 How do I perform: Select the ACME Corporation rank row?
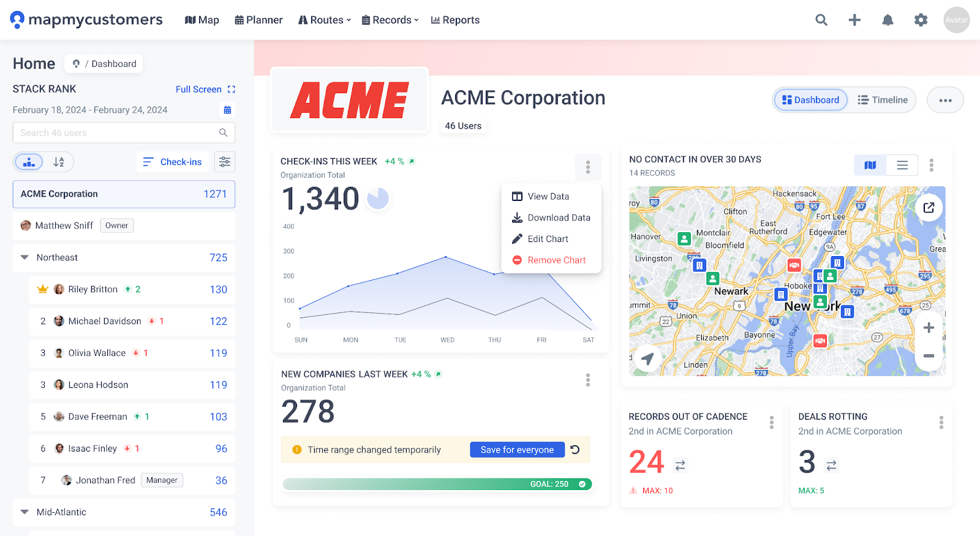[124, 194]
